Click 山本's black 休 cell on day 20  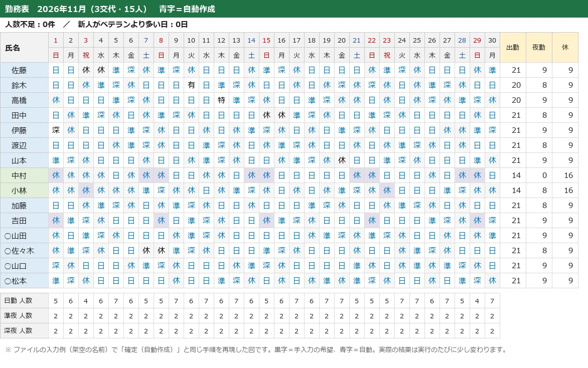[342, 160]
